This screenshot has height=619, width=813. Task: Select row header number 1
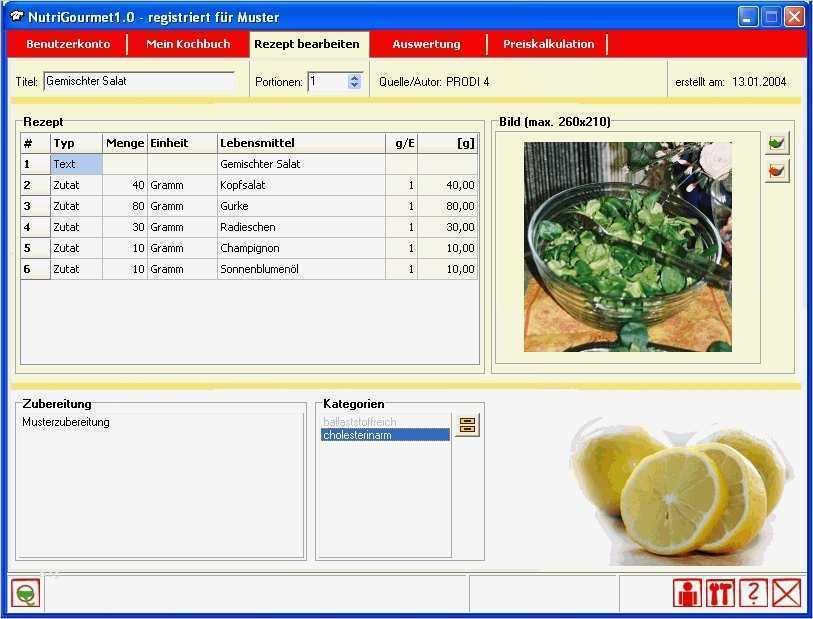tap(35, 164)
